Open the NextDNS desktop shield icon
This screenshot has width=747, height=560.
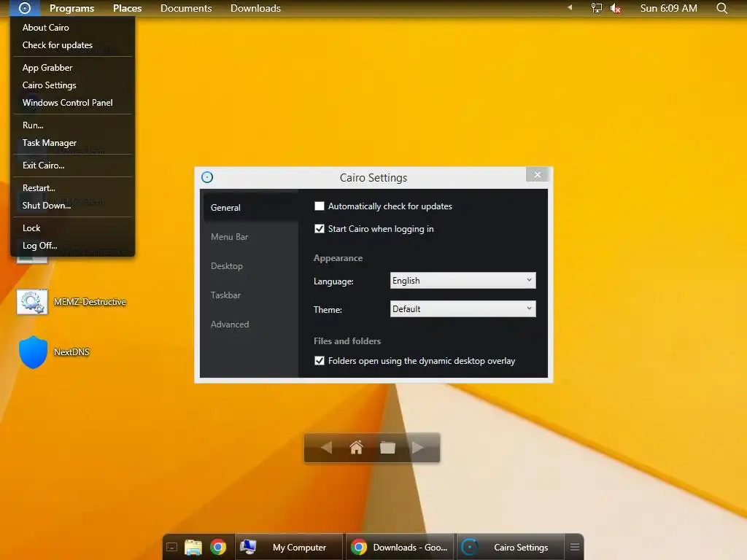(x=33, y=352)
